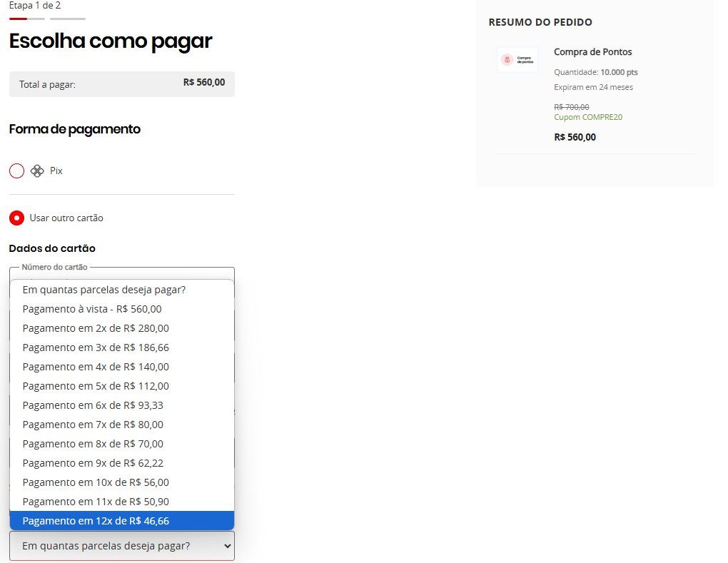Select Pagamento em 10x de R$ 56,00
This screenshot has width=728, height=563.
pos(122,482)
